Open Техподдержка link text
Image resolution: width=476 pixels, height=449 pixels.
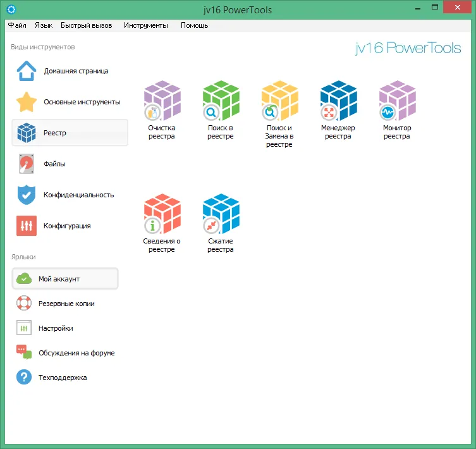tap(63, 378)
